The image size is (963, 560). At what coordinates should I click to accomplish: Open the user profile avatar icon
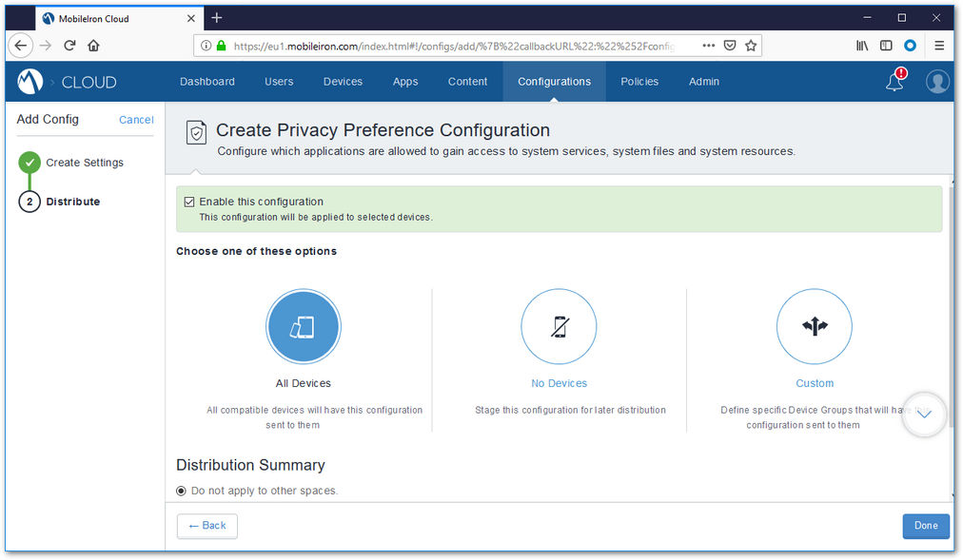(x=937, y=81)
